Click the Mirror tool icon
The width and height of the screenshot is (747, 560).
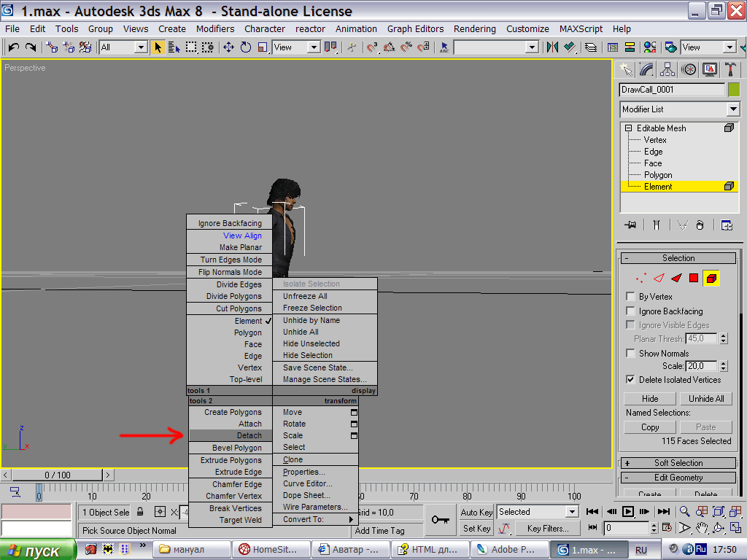553,47
